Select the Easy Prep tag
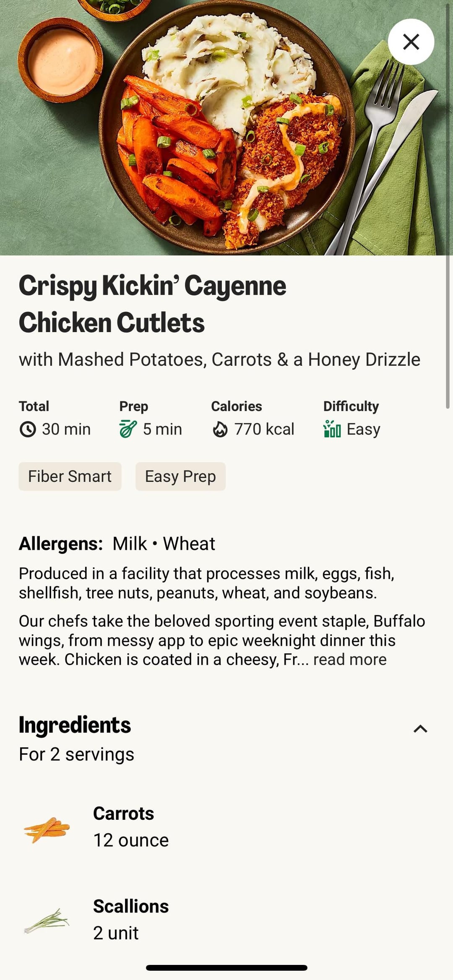 pos(180,476)
